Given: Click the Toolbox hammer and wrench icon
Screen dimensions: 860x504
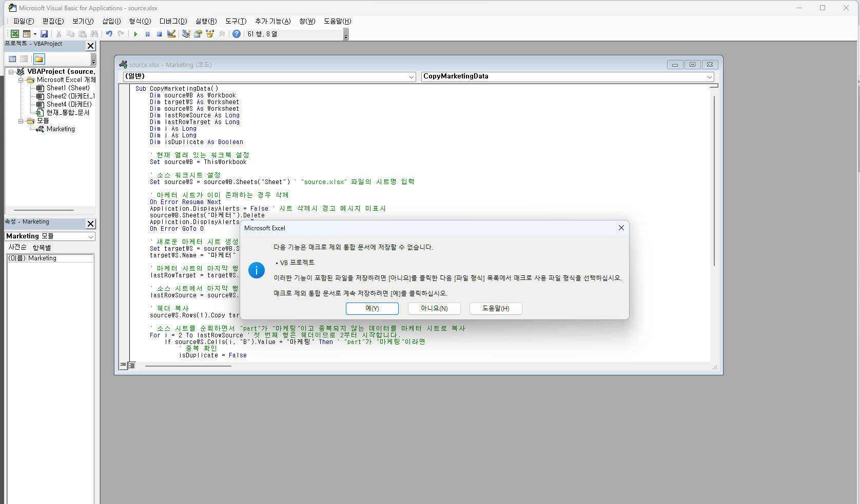Looking at the screenshot, I should tap(222, 34).
